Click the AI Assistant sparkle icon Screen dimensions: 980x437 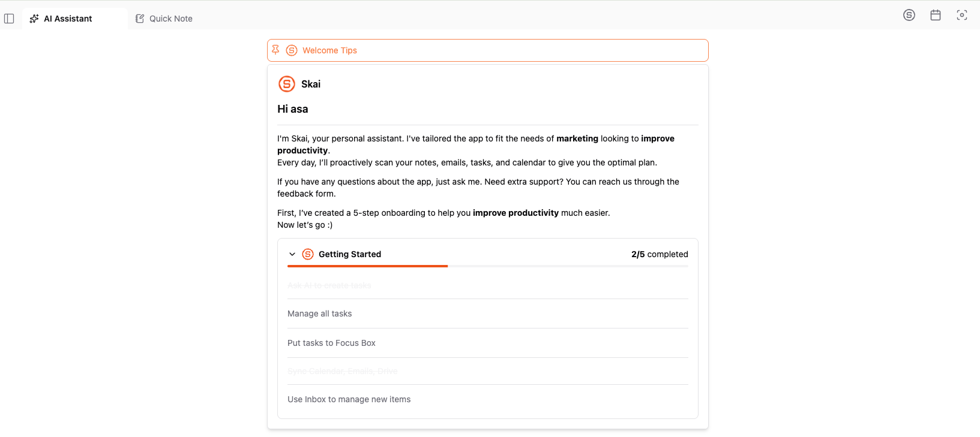click(34, 19)
